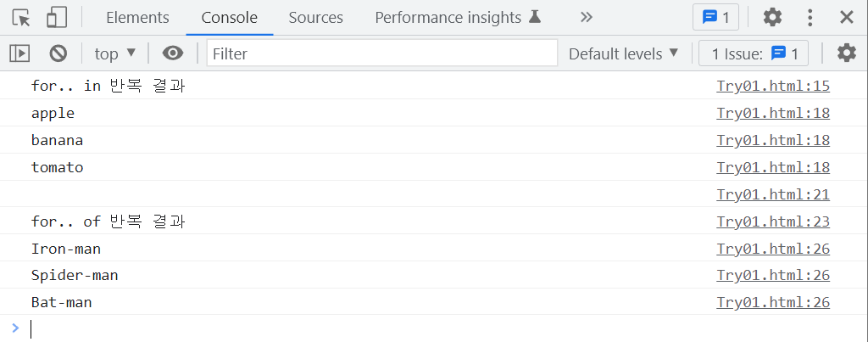
Task: Close the DevTools panel
Action: click(x=847, y=18)
